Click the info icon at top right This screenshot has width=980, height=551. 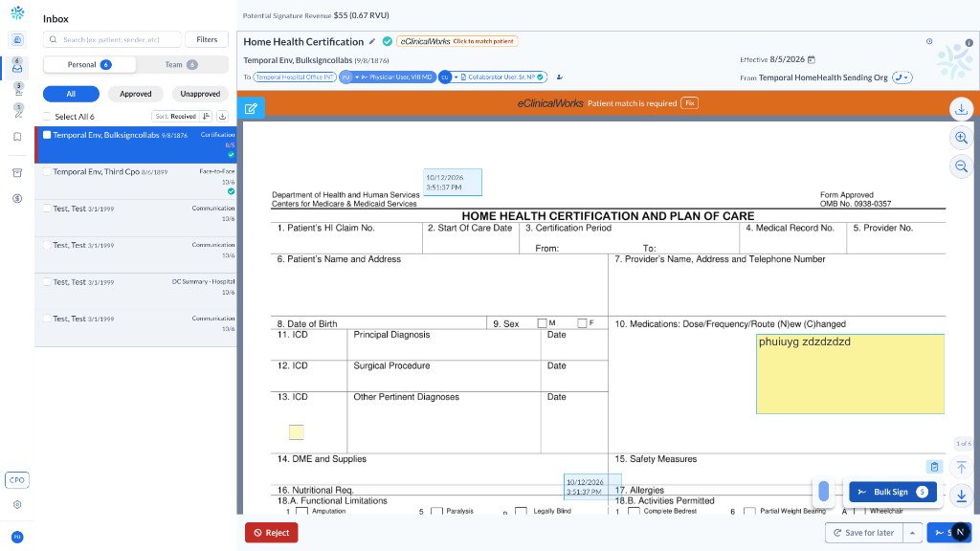(969, 43)
